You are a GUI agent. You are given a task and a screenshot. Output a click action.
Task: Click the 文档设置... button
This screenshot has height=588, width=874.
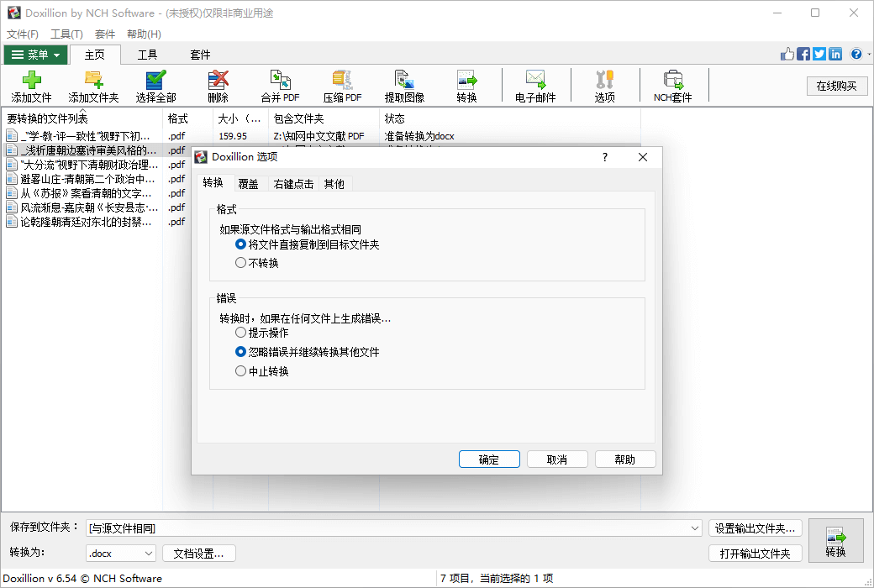pyautogui.click(x=198, y=554)
